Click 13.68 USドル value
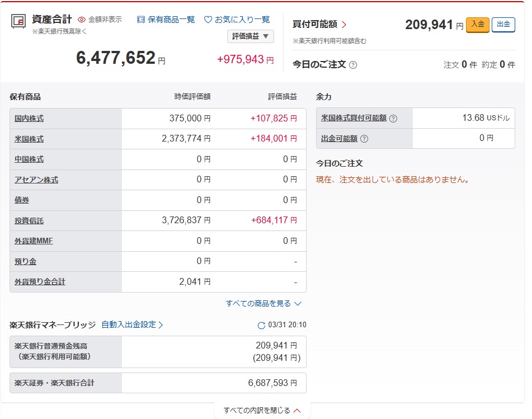 click(x=486, y=117)
